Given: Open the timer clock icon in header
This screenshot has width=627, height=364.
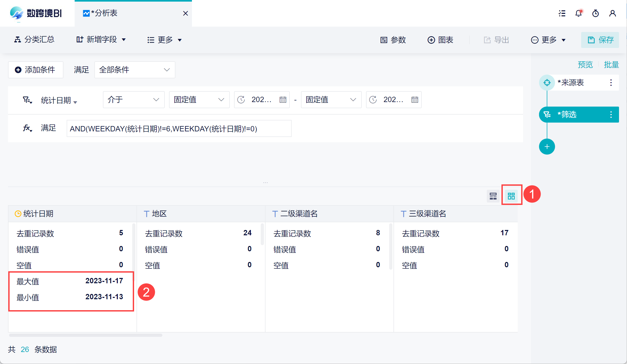Looking at the screenshot, I should 595,13.
